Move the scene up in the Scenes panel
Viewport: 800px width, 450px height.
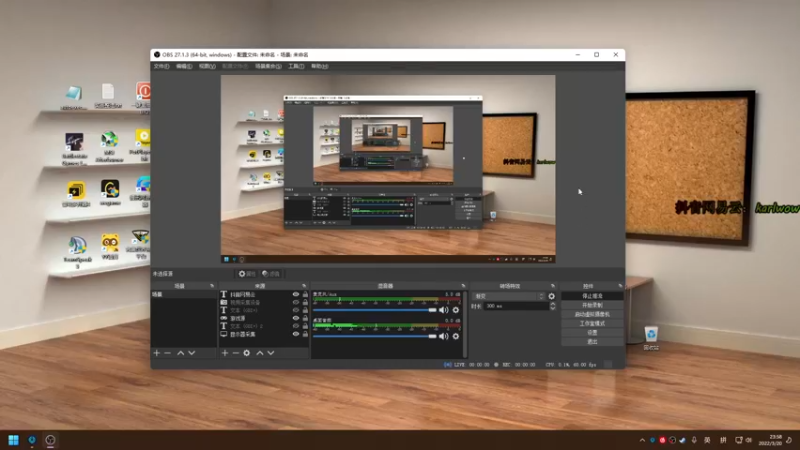coord(181,353)
